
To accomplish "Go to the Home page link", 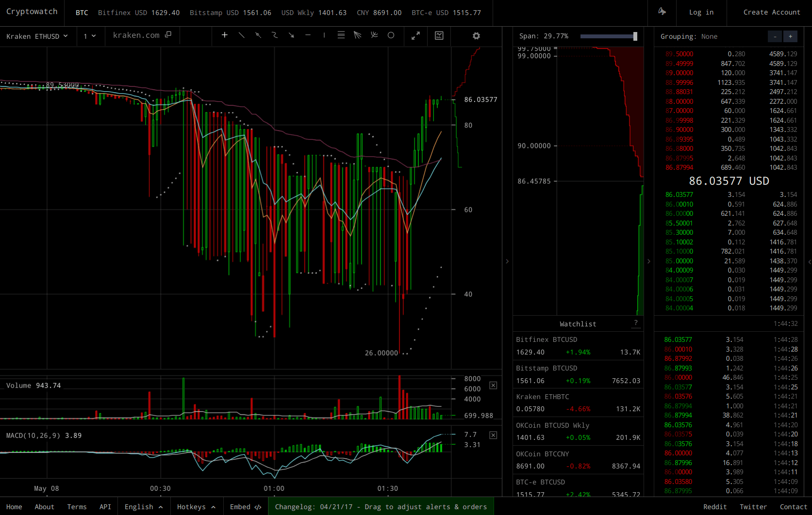I will tap(14, 507).
